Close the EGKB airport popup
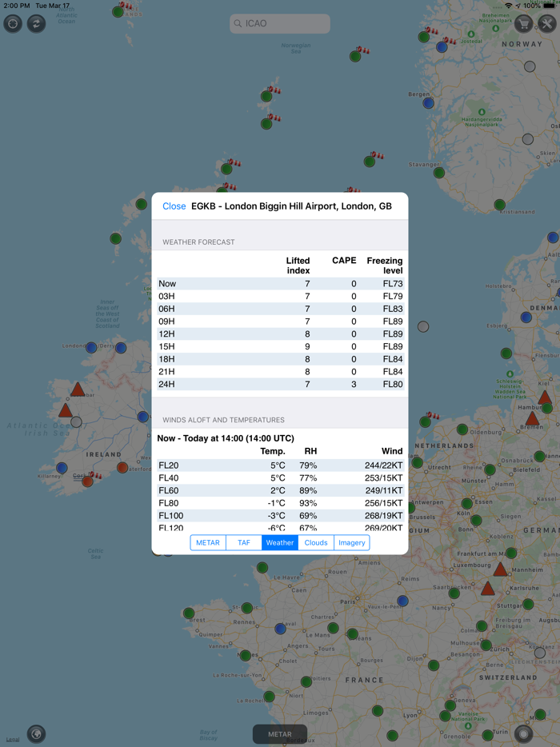The image size is (560, 747). tap(174, 206)
